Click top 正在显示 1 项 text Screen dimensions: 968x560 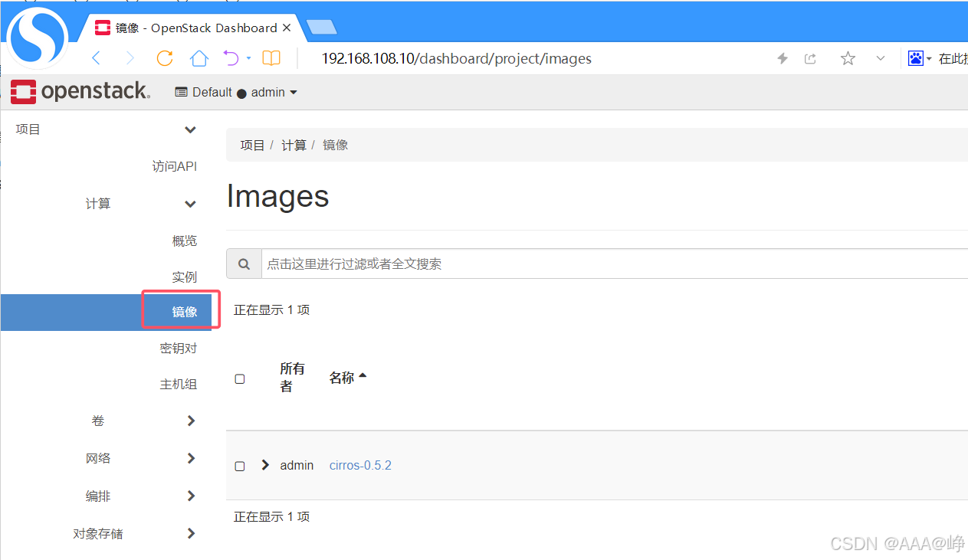272,309
